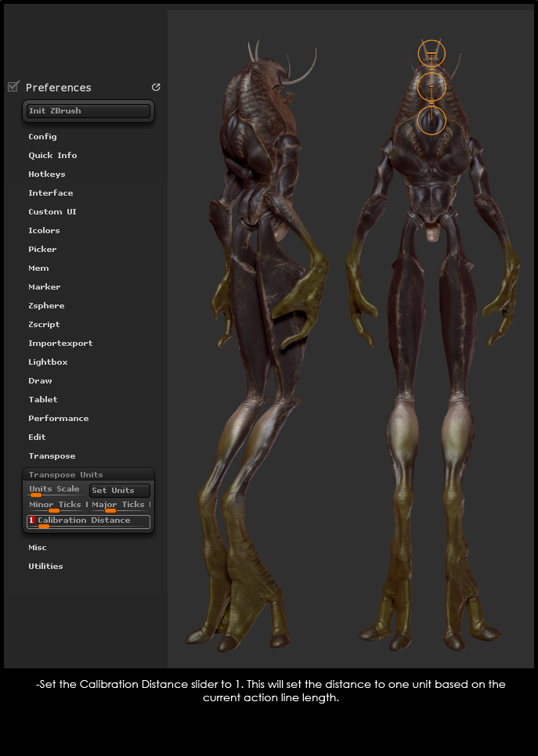Click the bottom transpose action line circle
The image size is (538, 756).
(431, 120)
